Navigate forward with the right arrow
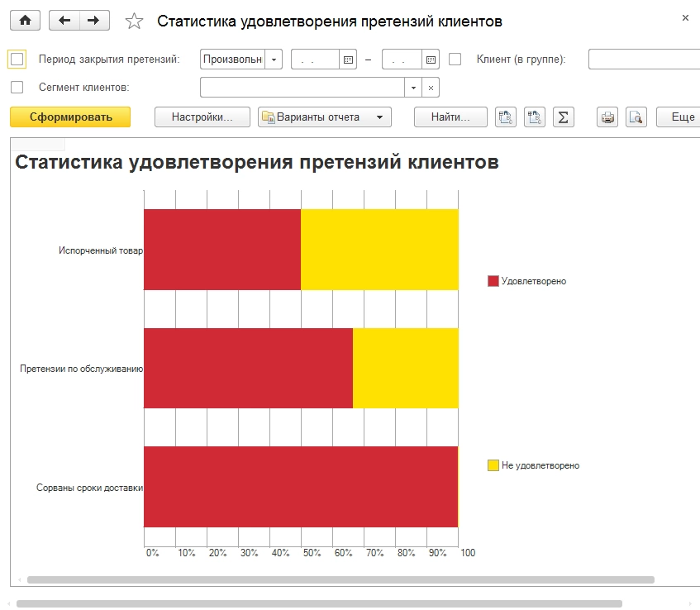The image size is (700, 610). [x=94, y=21]
